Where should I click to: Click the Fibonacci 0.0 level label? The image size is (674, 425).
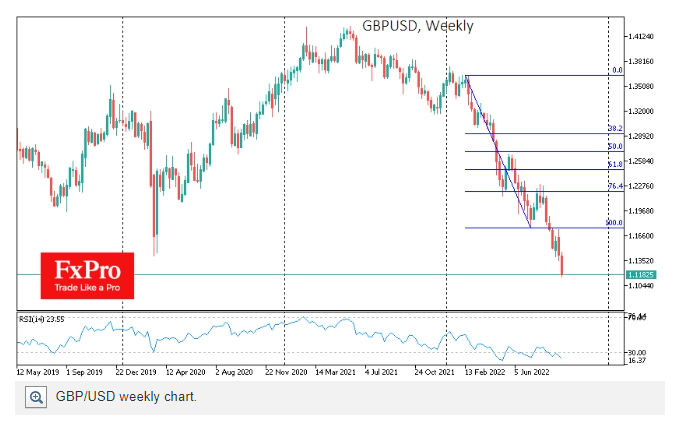point(617,70)
